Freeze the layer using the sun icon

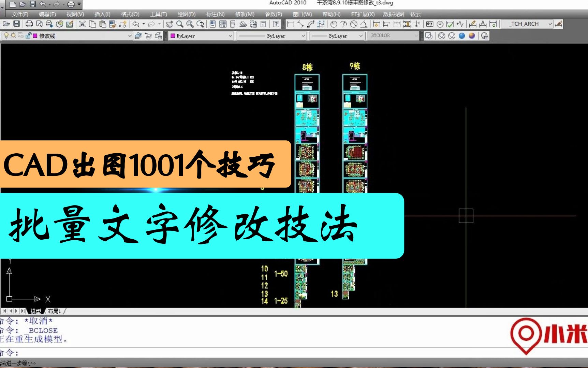point(13,35)
